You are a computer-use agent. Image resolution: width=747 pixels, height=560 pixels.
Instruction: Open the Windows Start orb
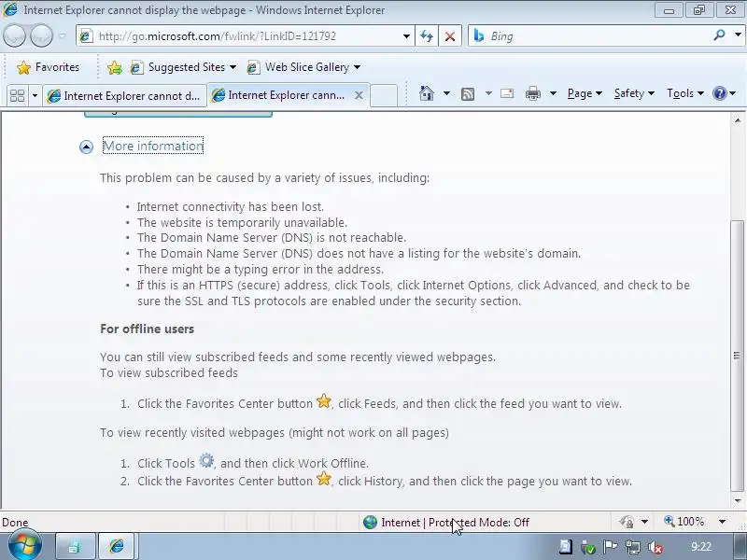click(x=25, y=546)
